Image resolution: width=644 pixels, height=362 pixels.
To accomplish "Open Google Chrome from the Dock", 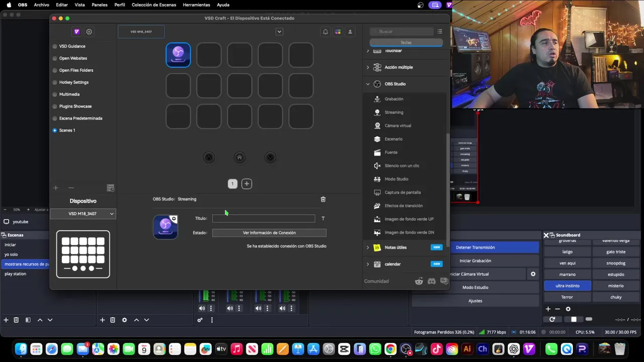I will [390, 348].
